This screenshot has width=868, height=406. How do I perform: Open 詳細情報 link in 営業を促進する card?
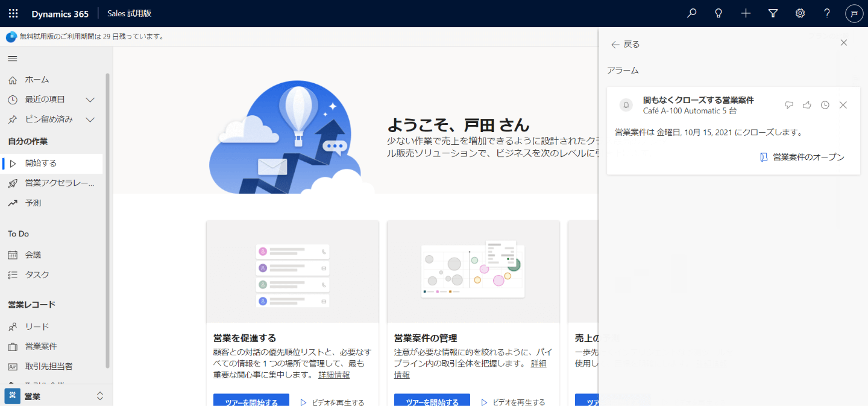pos(334,375)
